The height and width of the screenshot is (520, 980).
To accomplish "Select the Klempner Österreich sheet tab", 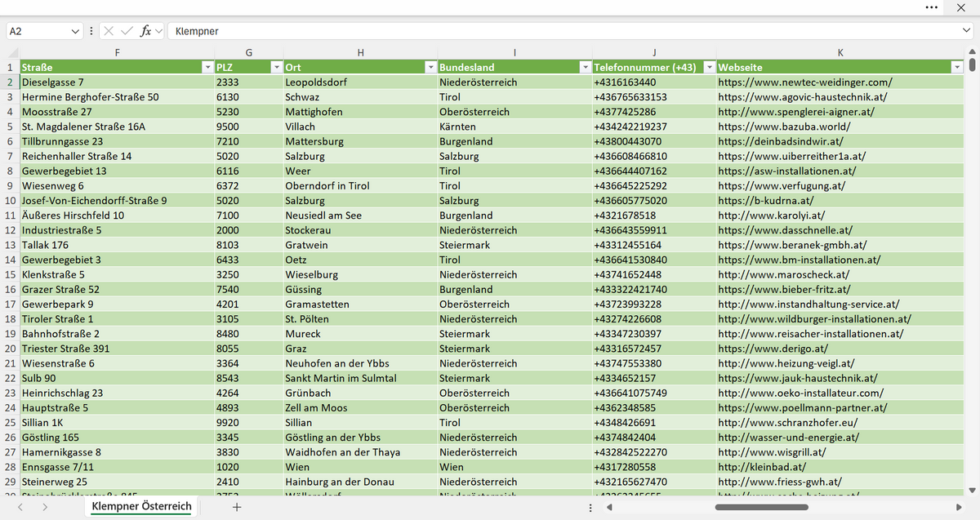I will click(x=141, y=507).
